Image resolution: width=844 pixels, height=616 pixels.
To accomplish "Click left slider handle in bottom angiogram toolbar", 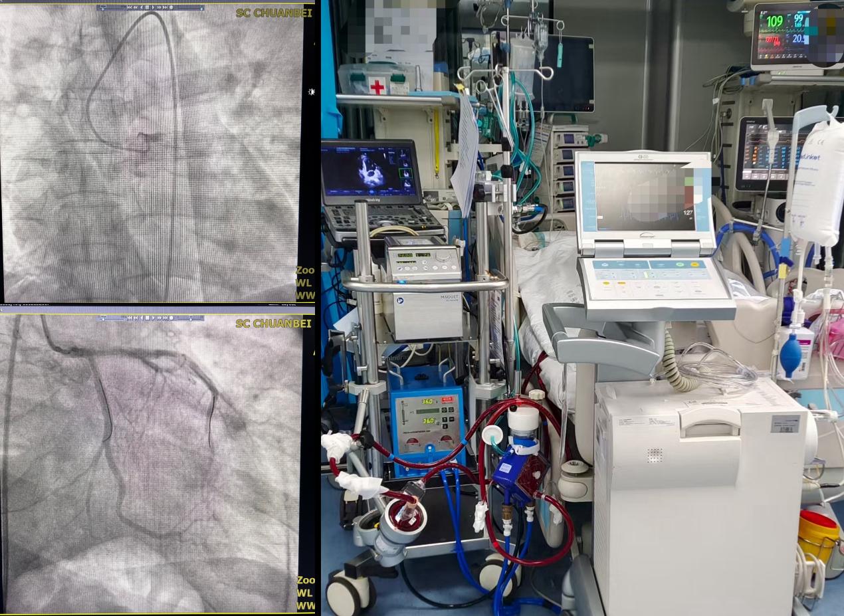I will (103, 320).
